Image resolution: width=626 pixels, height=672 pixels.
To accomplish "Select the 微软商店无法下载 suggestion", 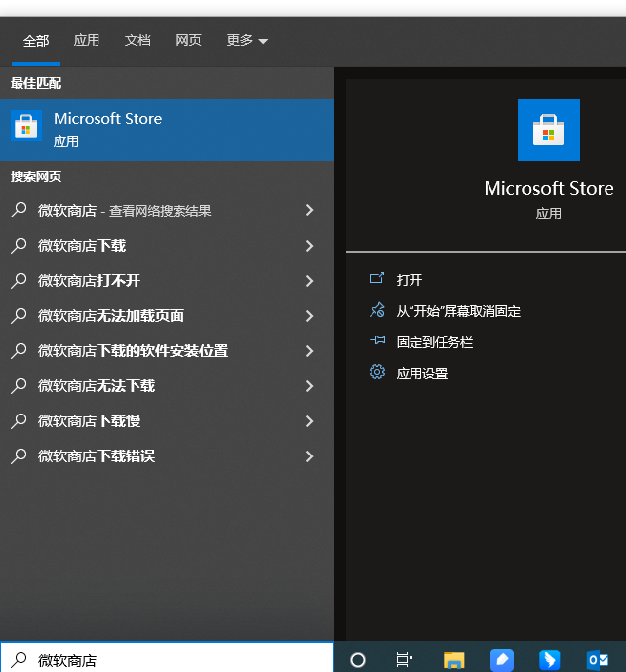I will click(x=167, y=385).
